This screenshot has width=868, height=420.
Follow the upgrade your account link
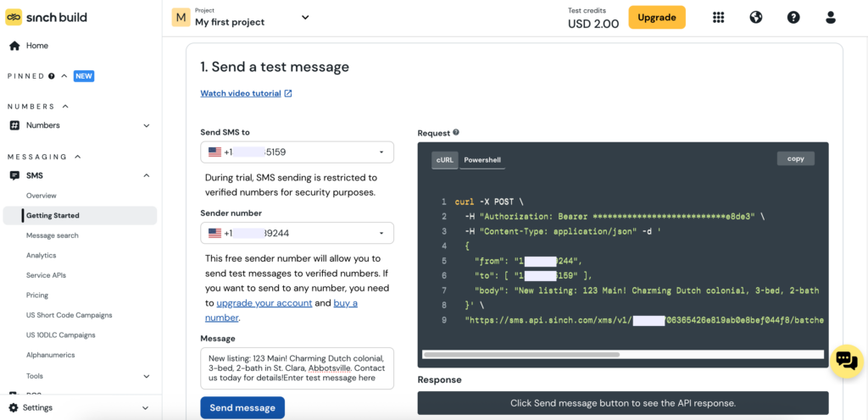tap(264, 303)
